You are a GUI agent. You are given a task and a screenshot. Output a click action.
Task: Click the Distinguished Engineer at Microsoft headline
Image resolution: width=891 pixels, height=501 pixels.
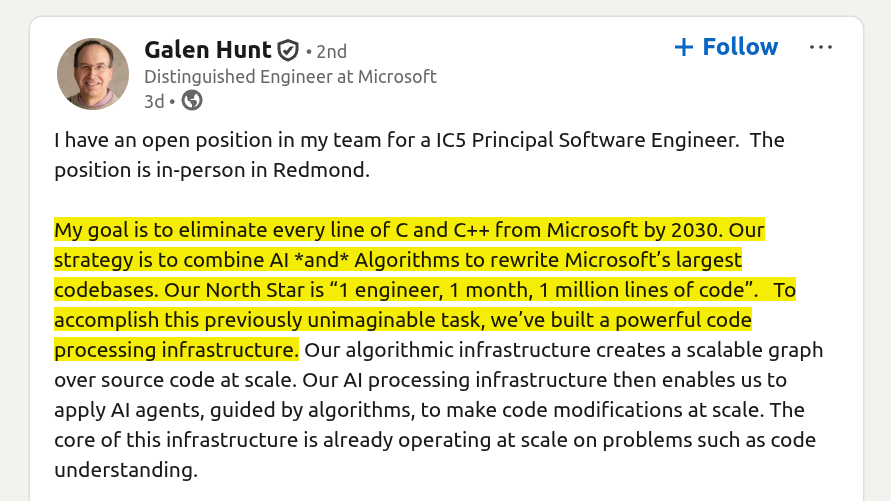[290, 77]
